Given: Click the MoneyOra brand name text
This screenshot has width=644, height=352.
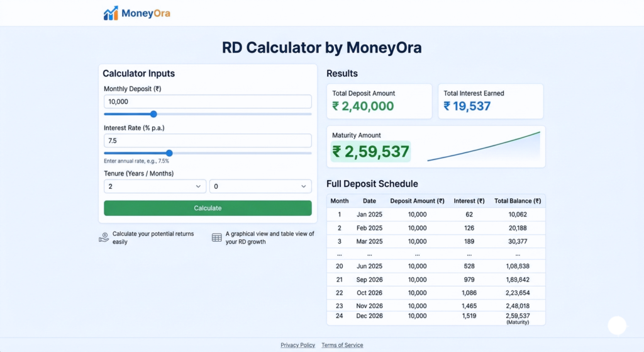Looking at the screenshot, I should 146,13.
